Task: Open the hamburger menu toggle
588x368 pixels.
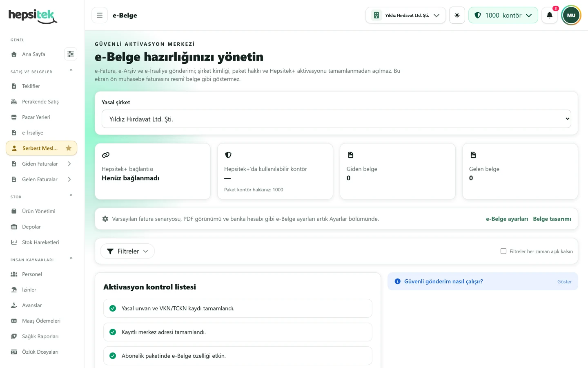Action: pyautogui.click(x=100, y=15)
